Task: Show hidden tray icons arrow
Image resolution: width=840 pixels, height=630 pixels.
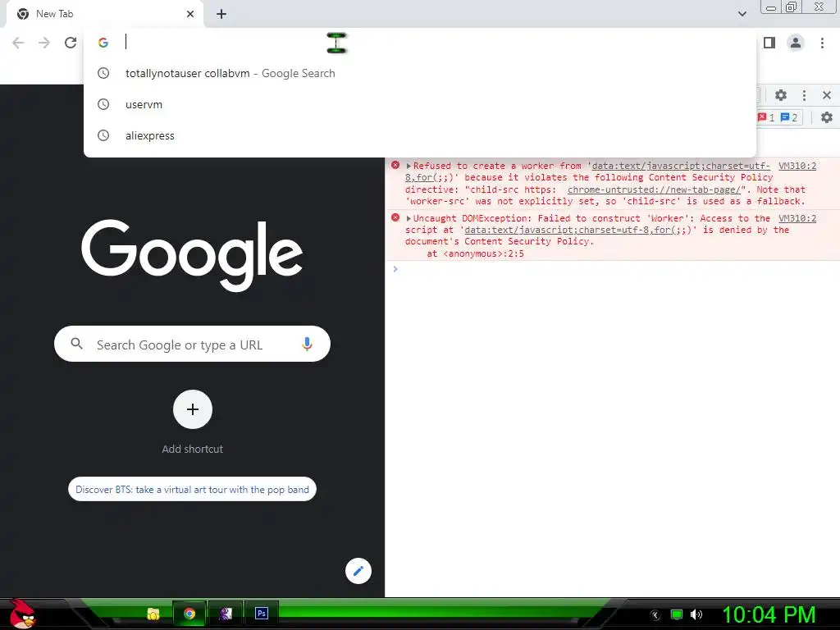Action: click(655, 615)
